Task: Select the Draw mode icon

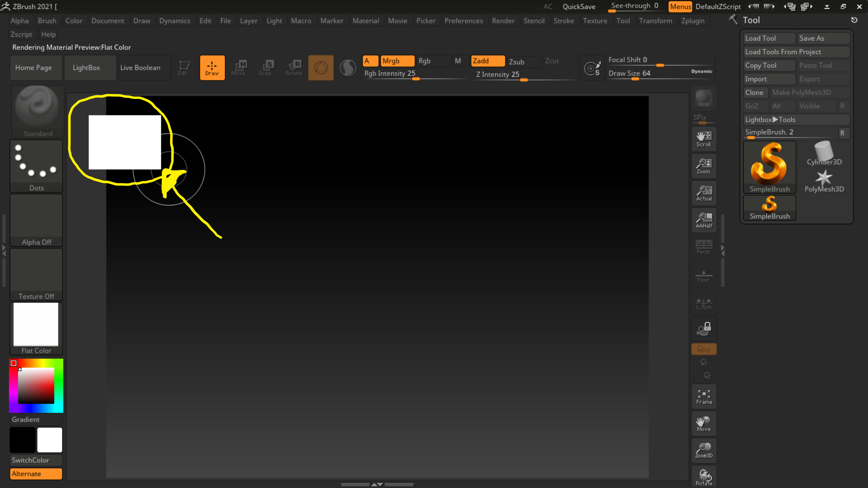Action: pos(212,68)
